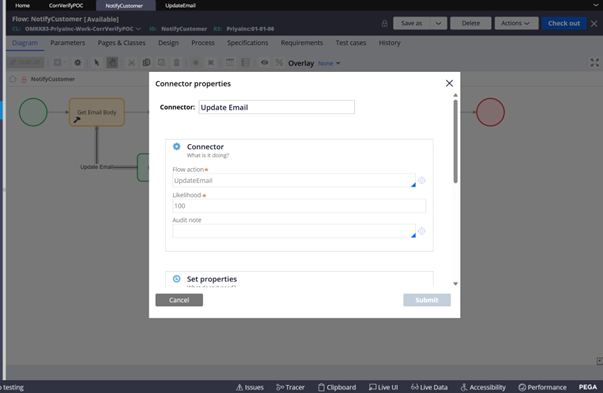Click the Set properties clock icon
The height and width of the screenshot is (393, 603).
(x=177, y=279)
